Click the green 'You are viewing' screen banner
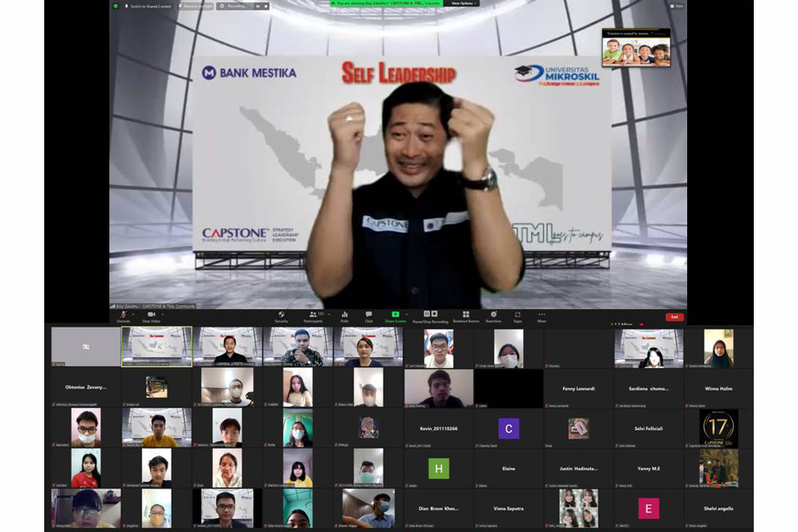Viewport: 798px width, 532px height. click(385, 4)
